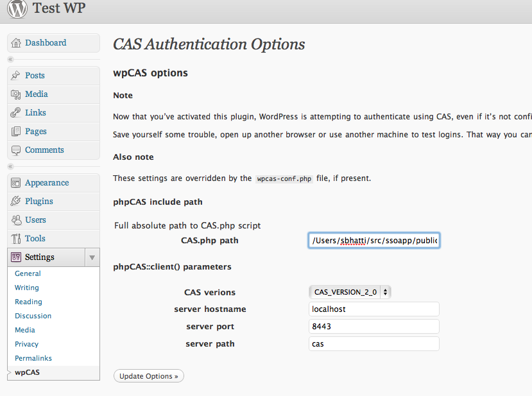Go to Privacy settings
Screen dimensions: 532x396
[x=26, y=345]
